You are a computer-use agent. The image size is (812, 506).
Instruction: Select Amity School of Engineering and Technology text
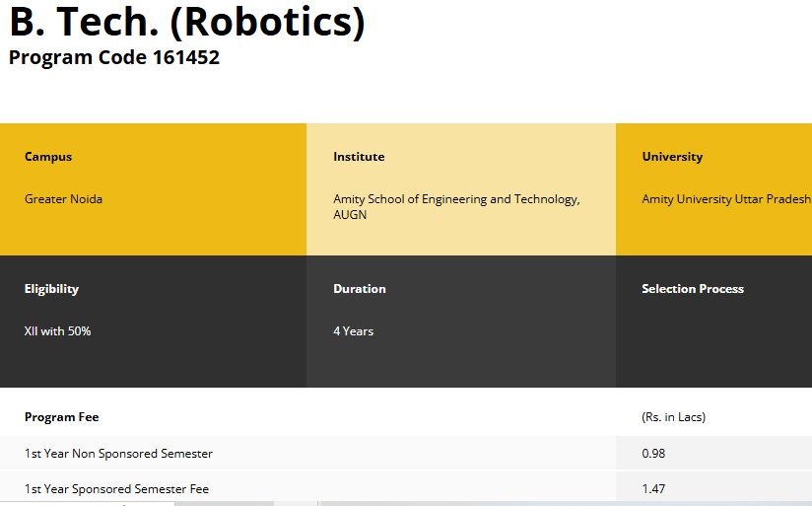click(x=456, y=206)
